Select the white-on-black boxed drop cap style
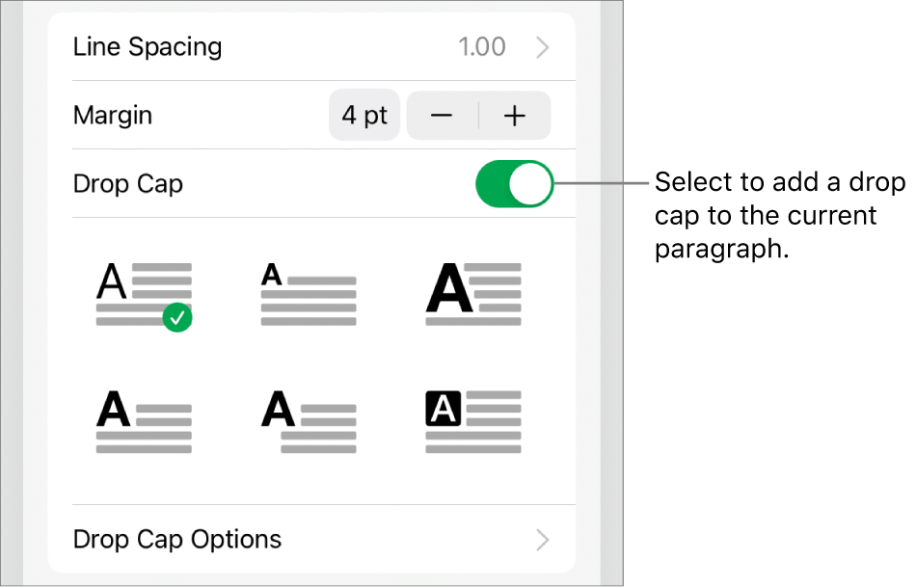916x588 pixels. pyautogui.click(x=473, y=421)
